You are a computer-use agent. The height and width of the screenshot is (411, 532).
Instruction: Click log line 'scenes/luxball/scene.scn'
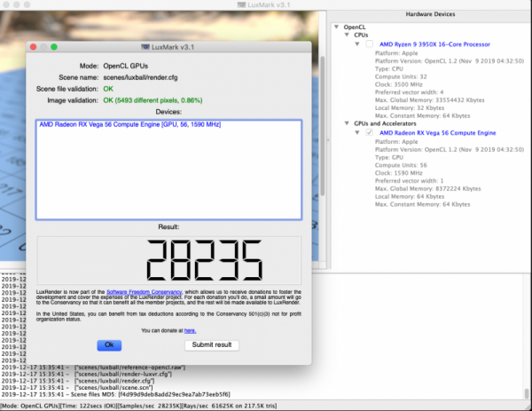coord(77,388)
